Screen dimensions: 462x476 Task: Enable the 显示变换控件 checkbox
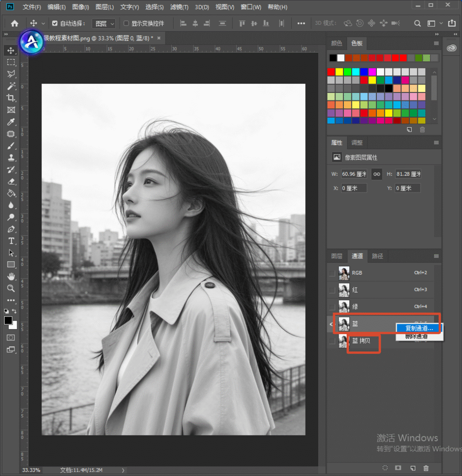click(x=126, y=23)
